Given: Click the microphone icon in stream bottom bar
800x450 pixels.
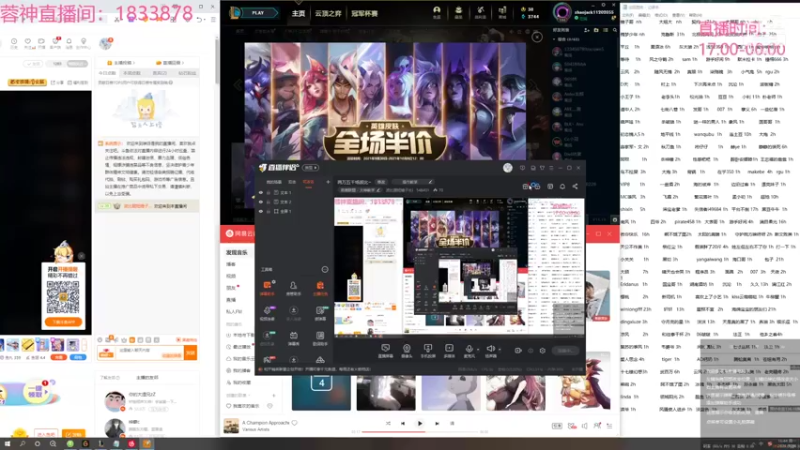Looking at the screenshot, I should coord(469,350).
